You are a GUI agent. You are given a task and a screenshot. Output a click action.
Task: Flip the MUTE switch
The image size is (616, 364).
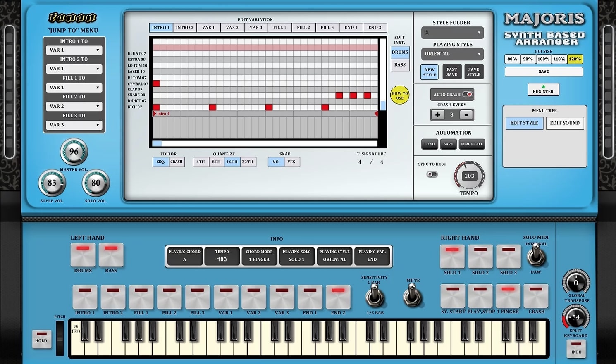[412, 295]
